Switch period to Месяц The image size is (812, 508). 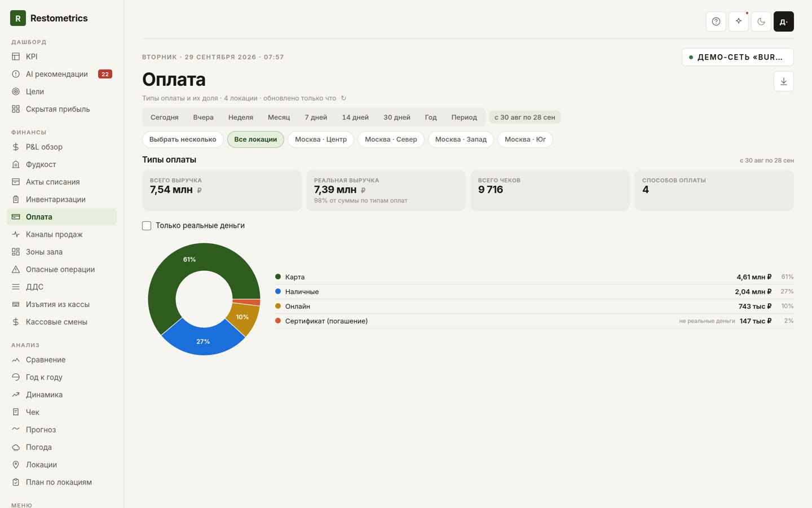(279, 117)
